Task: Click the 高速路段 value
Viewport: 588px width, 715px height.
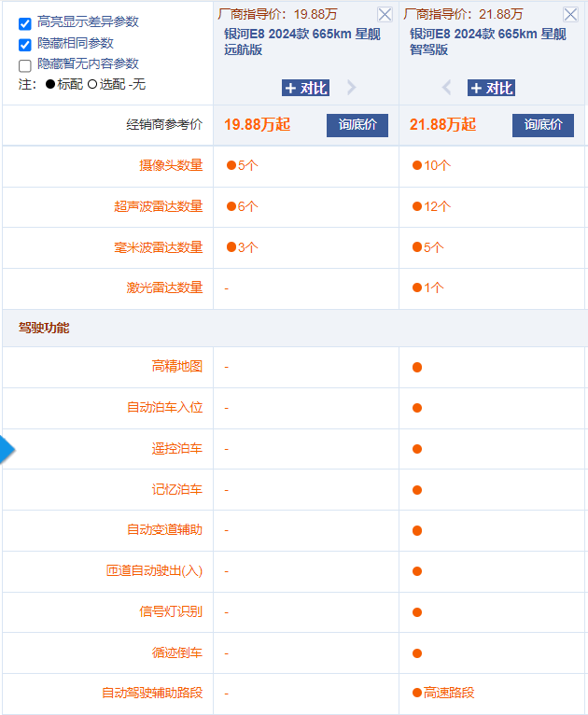Action: (x=443, y=693)
